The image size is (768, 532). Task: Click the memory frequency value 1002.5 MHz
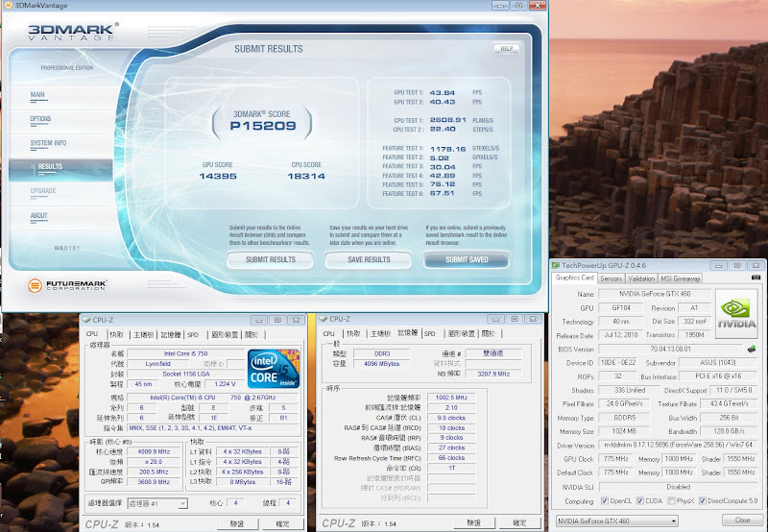point(451,398)
